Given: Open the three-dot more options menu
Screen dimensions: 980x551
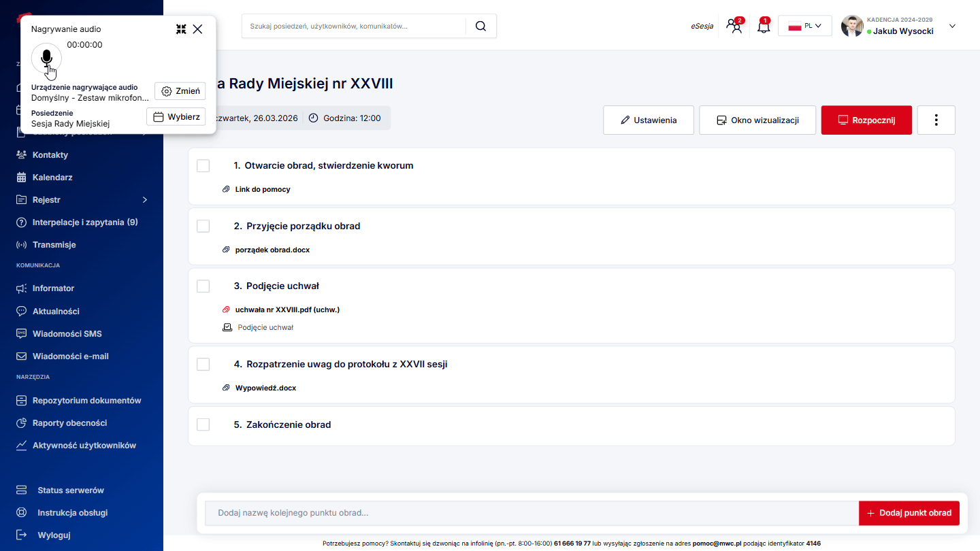Looking at the screenshot, I should click(936, 120).
